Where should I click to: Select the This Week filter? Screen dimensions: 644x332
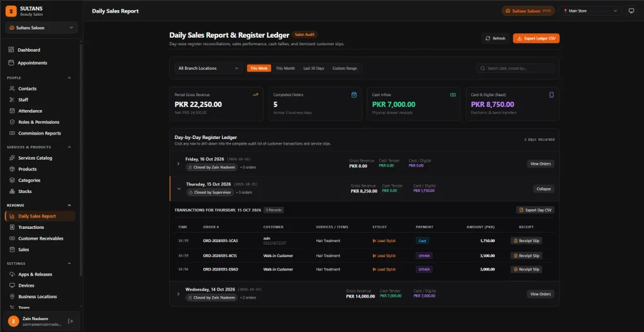(x=258, y=68)
